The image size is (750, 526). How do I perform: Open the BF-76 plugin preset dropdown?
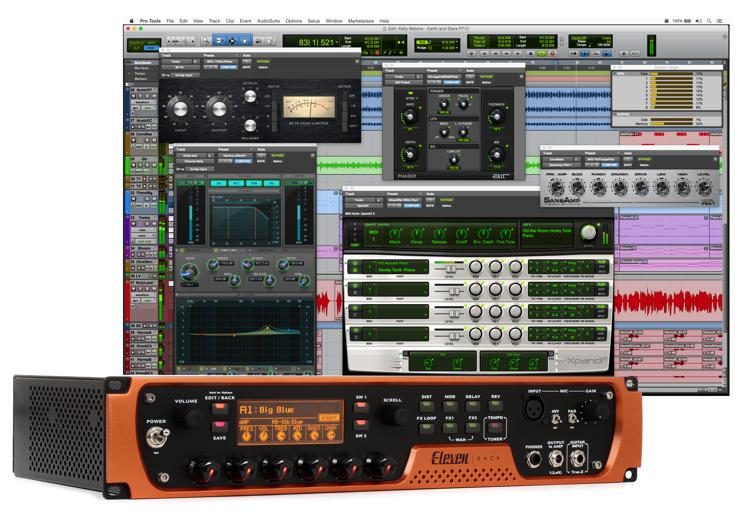[x=221, y=61]
